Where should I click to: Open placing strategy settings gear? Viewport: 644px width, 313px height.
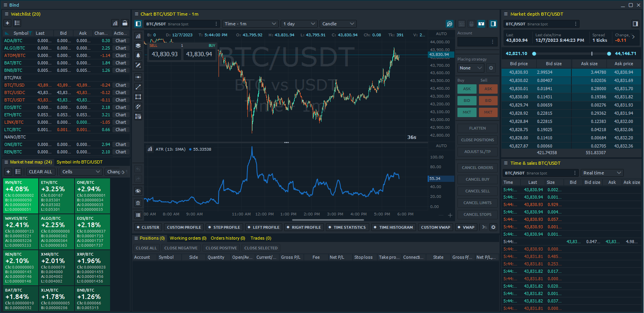(491, 68)
